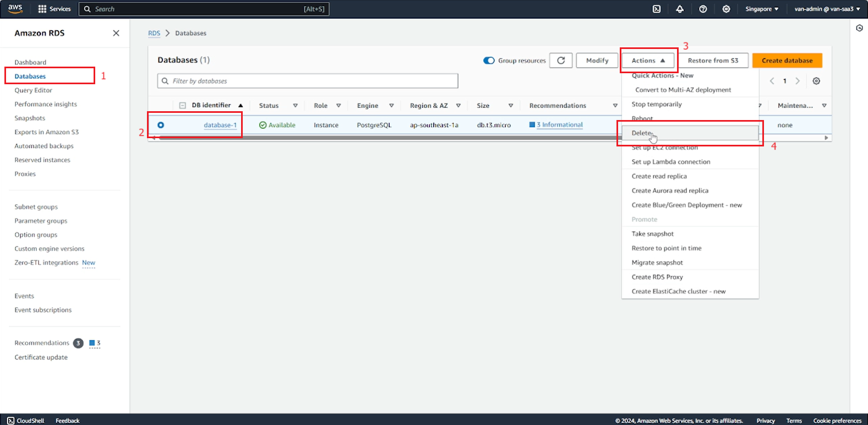Launch CloudShell from top bar icon
The image size is (868, 425).
pyautogui.click(x=657, y=9)
